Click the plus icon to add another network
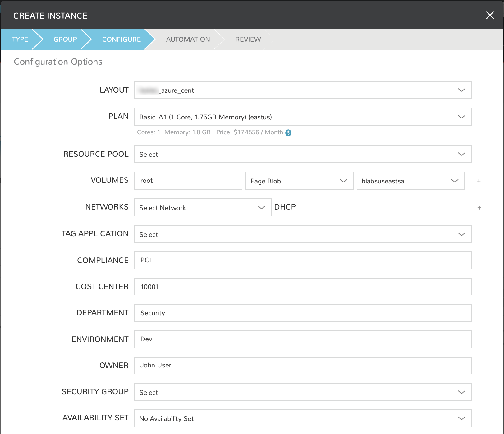The image size is (504, 434). coord(479,207)
